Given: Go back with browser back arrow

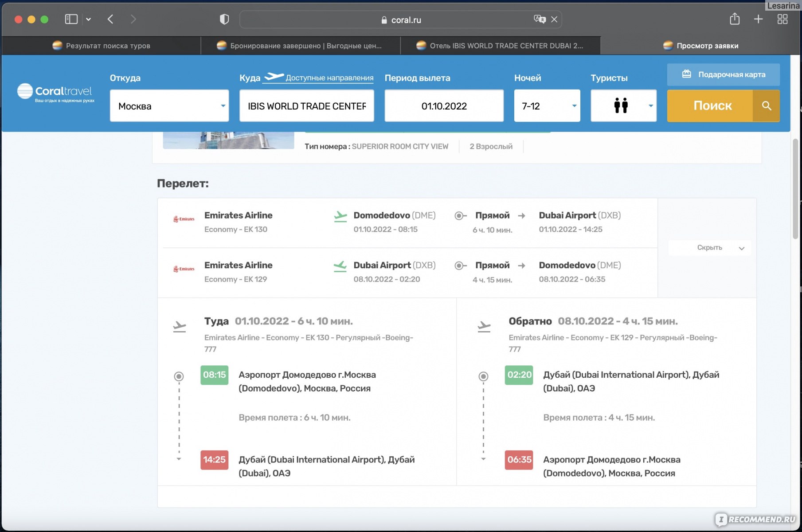Looking at the screenshot, I should (x=111, y=19).
